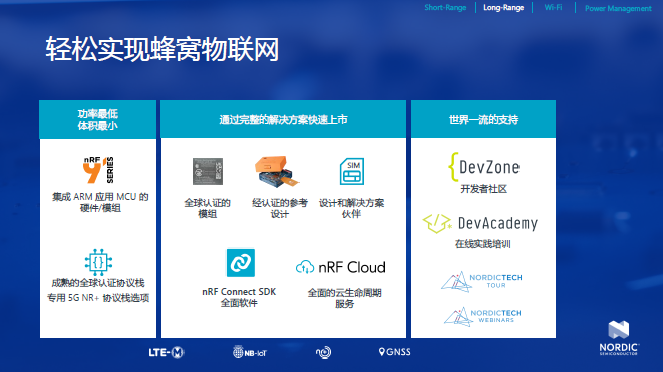
Task: Select the 专用 5G NR+ 协议栈选项 text
Action: pyautogui.click(x=98, y=298)
